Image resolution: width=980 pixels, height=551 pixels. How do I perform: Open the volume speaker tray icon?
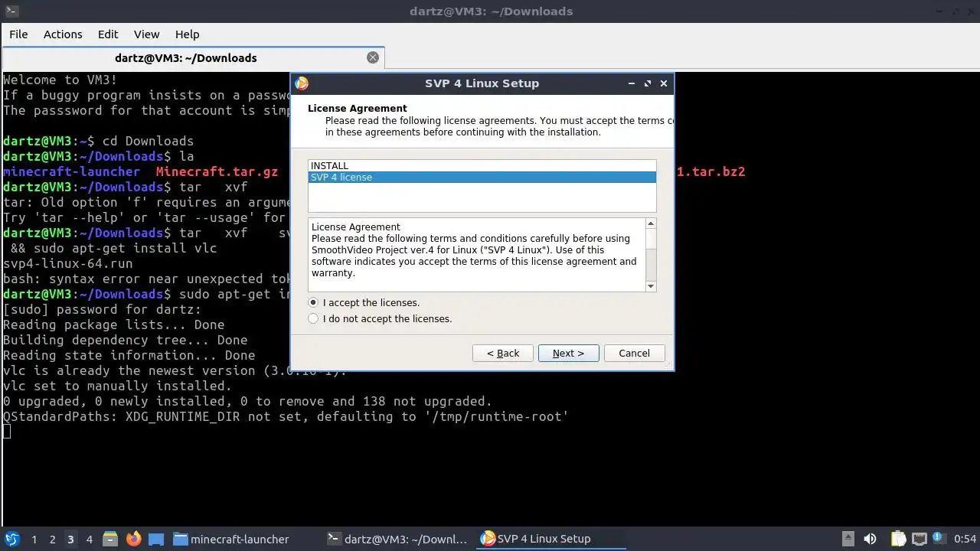(870, 539)
